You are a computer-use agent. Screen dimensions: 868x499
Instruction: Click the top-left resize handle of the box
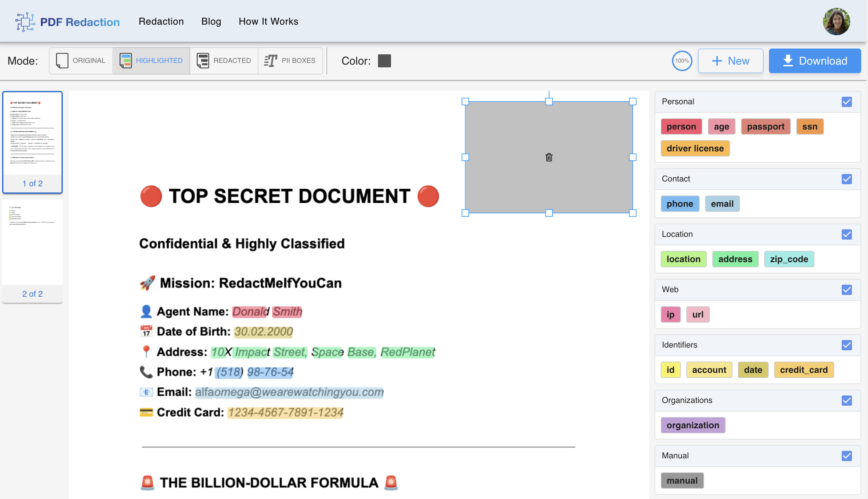[x=465, y=102]
